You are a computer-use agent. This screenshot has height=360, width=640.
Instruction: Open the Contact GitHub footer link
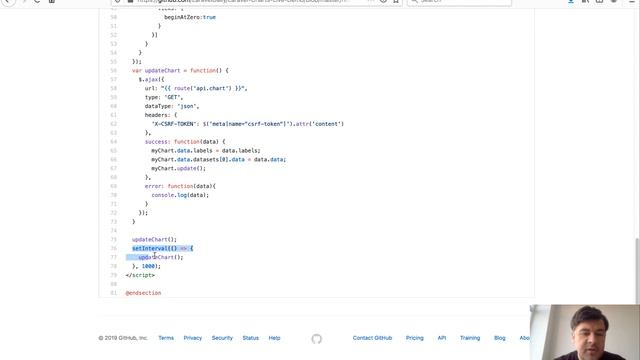(372, 338)
